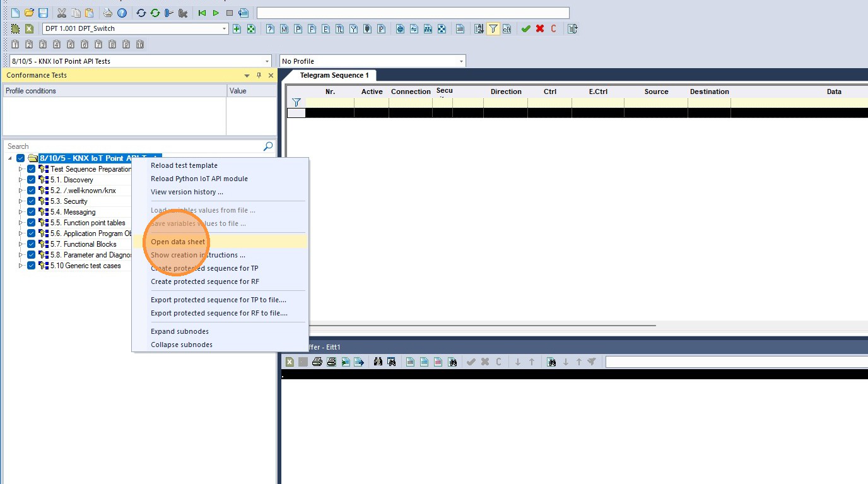Click the blue Help question mark icon
The image size is (868, 484).
point(122,13)
